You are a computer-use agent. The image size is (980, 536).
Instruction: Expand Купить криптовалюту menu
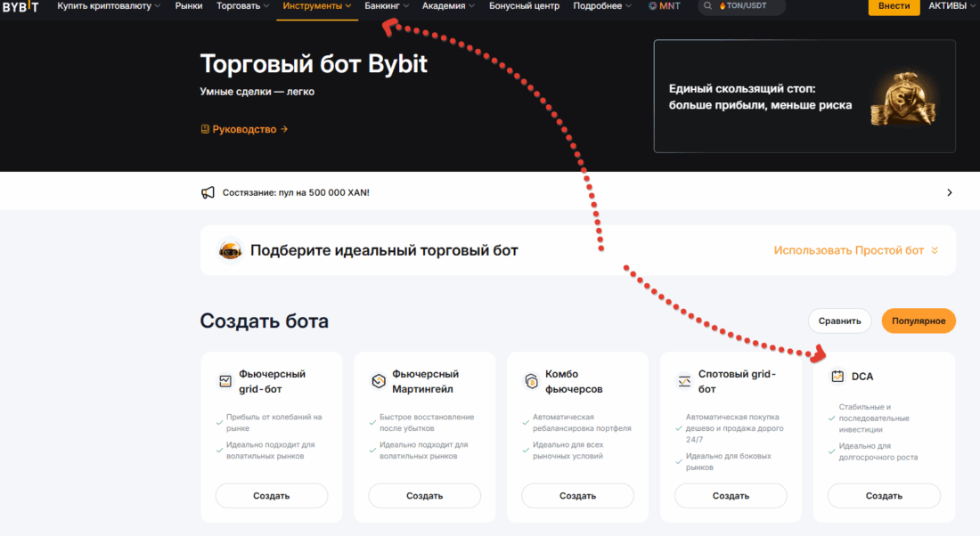(108, 5)
